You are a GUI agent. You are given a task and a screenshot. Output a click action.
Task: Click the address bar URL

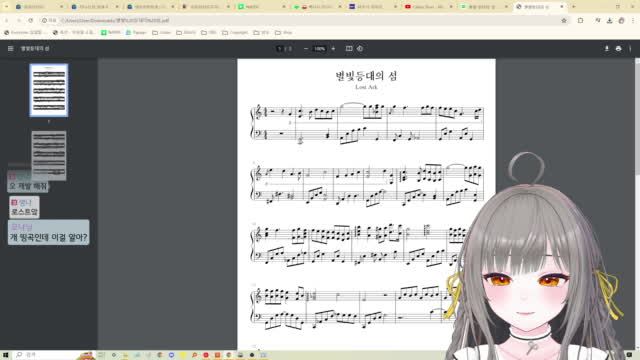[x=115, y=20]
